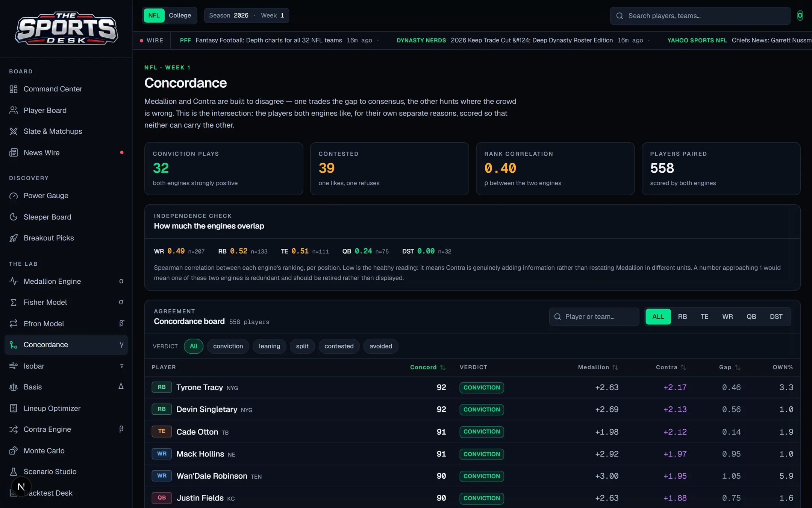The image size is (812, 508).
Task: Switch league toggle to NFL
Action: pyautogui.click(x=154, y=15)
